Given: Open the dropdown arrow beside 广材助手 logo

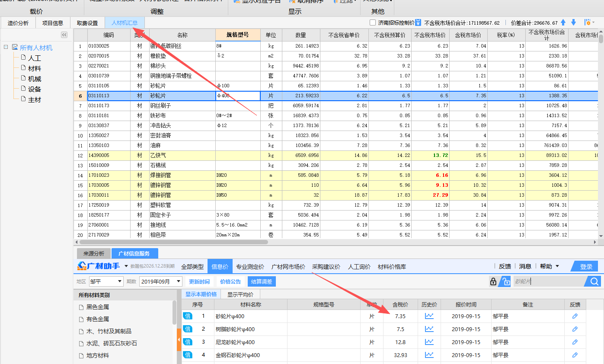Looking at the screenshot, I should tap(126, 266).
